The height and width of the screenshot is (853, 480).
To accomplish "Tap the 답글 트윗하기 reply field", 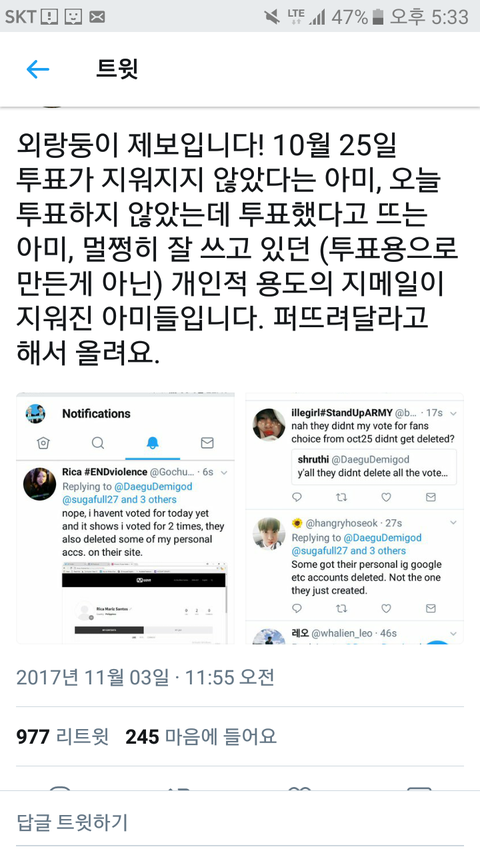I will tap(240, 822).
